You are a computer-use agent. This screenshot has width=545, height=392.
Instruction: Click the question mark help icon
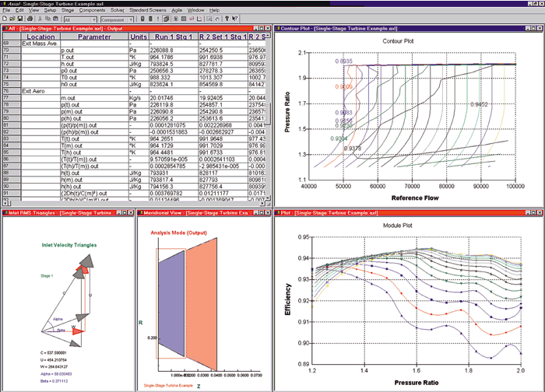(227, 19)
